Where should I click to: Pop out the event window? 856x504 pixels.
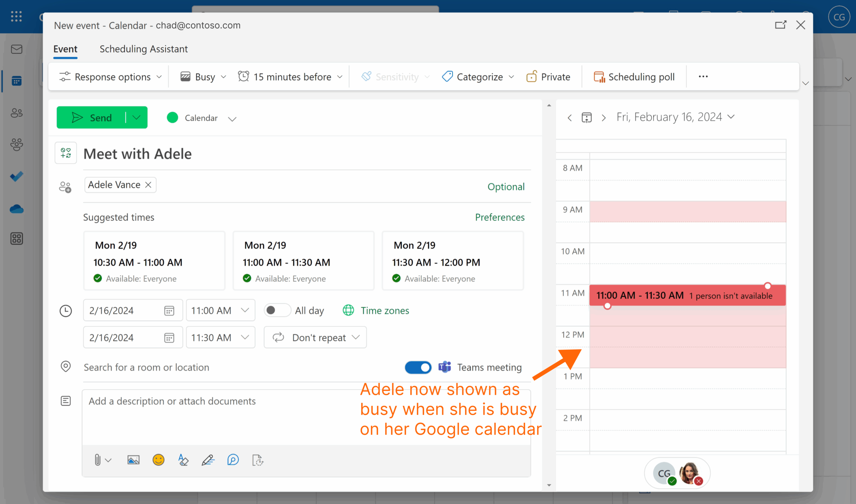point(780,25)
